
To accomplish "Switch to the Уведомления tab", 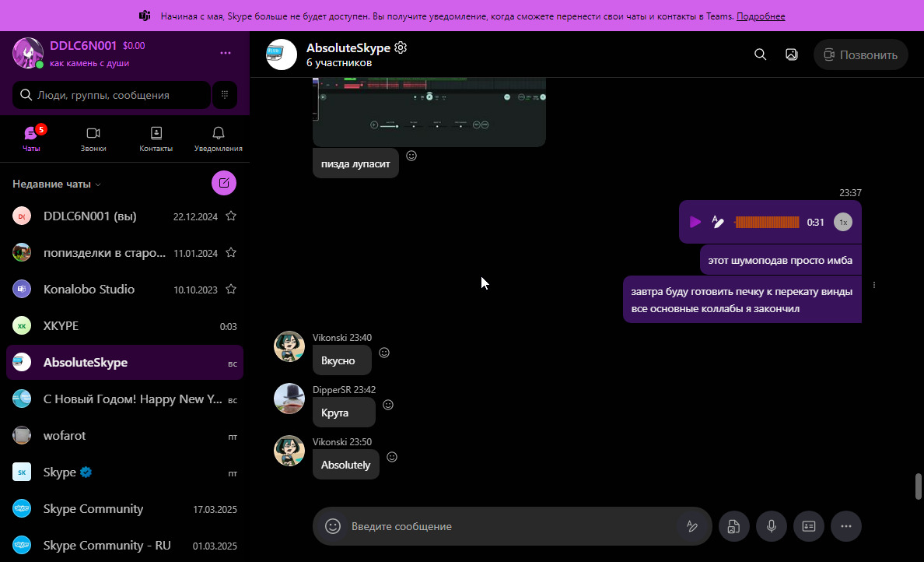I will (x=218, y=139).
